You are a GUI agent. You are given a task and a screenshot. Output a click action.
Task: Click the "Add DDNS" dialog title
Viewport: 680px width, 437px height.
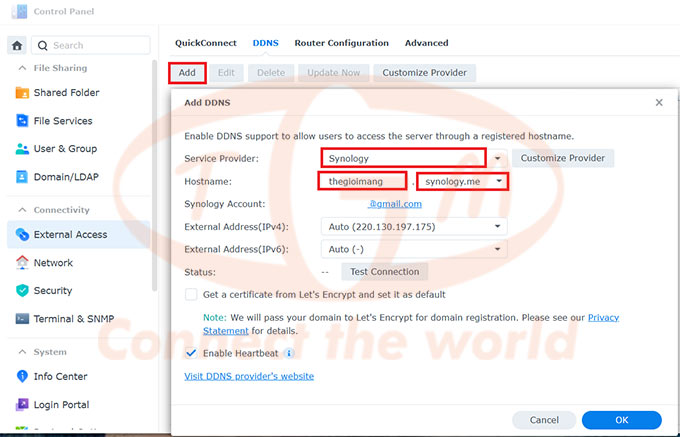click(207, 103)
